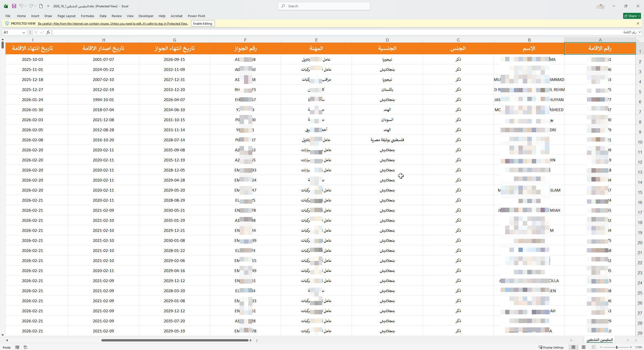Click the Cancel entry X icon in formula bar
The width and height of the screenshot is (644, 350).
pyautogui.click(x=36, y=32)
